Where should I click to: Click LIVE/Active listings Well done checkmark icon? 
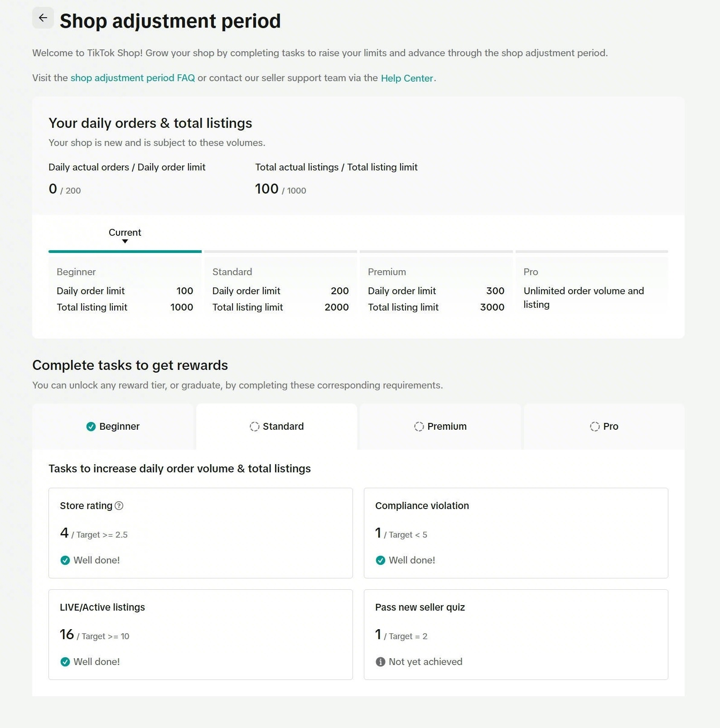(x=65, y=662)
